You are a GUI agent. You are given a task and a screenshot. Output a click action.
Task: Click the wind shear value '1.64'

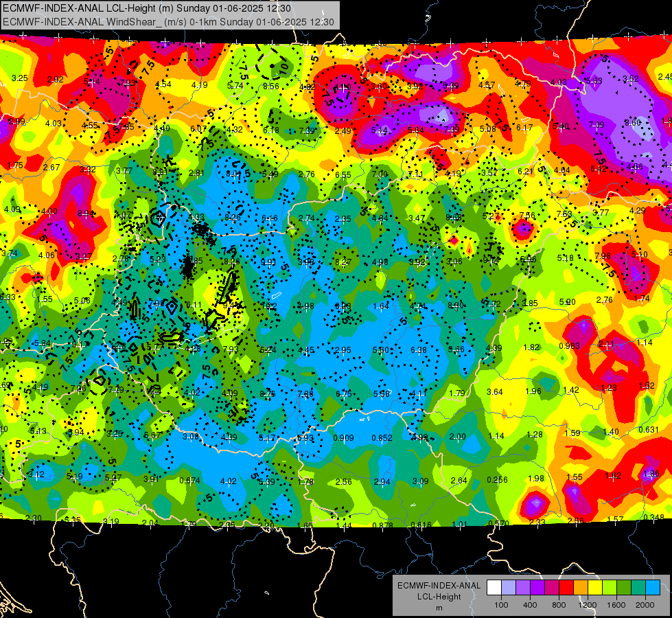point(380,306)
